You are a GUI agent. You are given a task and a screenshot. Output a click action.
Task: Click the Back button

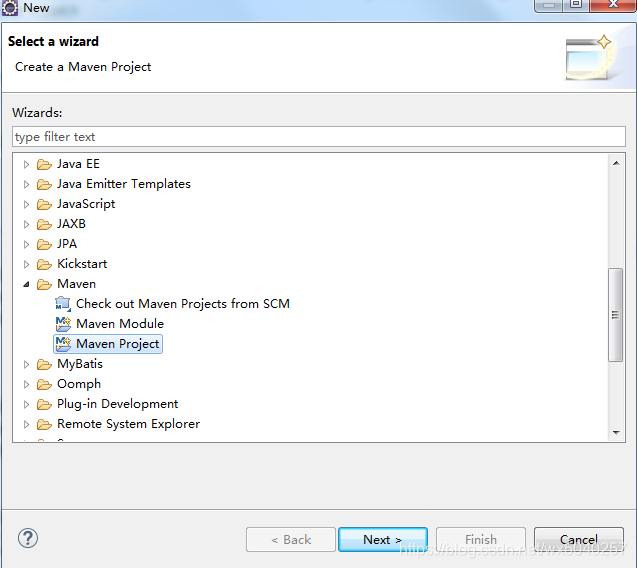pos(291,540)
